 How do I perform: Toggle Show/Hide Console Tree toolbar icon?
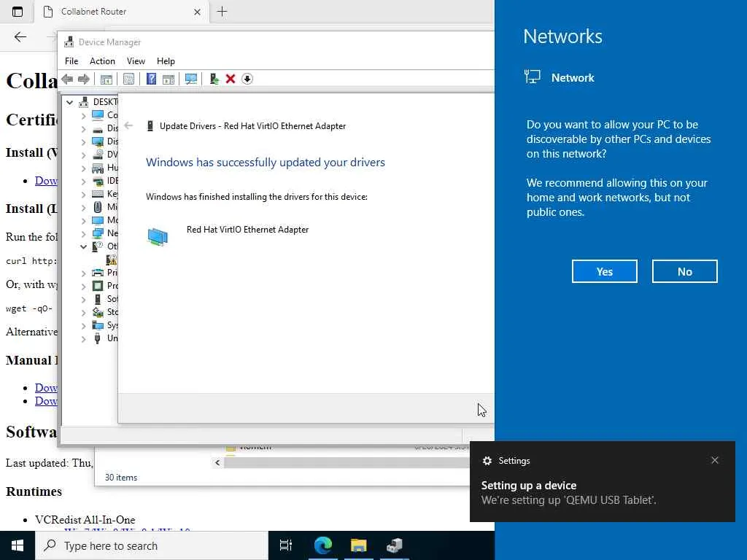(107, 79)
